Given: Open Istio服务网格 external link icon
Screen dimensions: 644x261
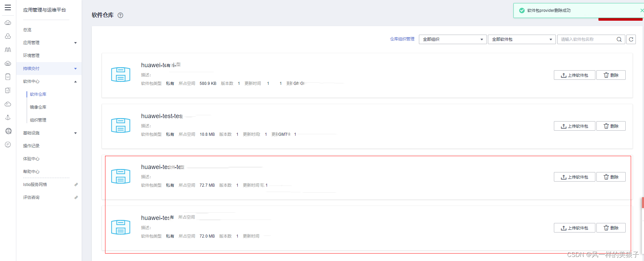Looking at the screenshot, I should 76,185.
